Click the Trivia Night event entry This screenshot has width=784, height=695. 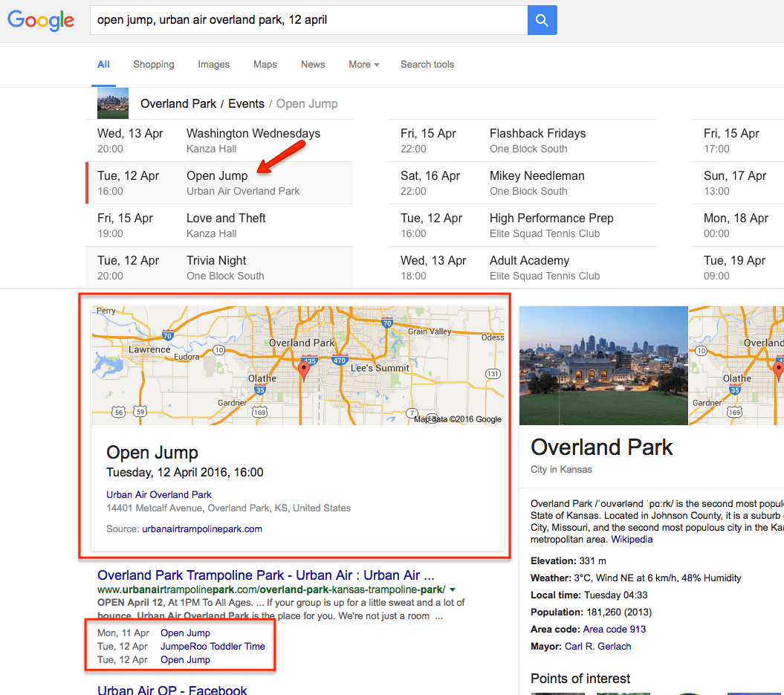point(216,261)
